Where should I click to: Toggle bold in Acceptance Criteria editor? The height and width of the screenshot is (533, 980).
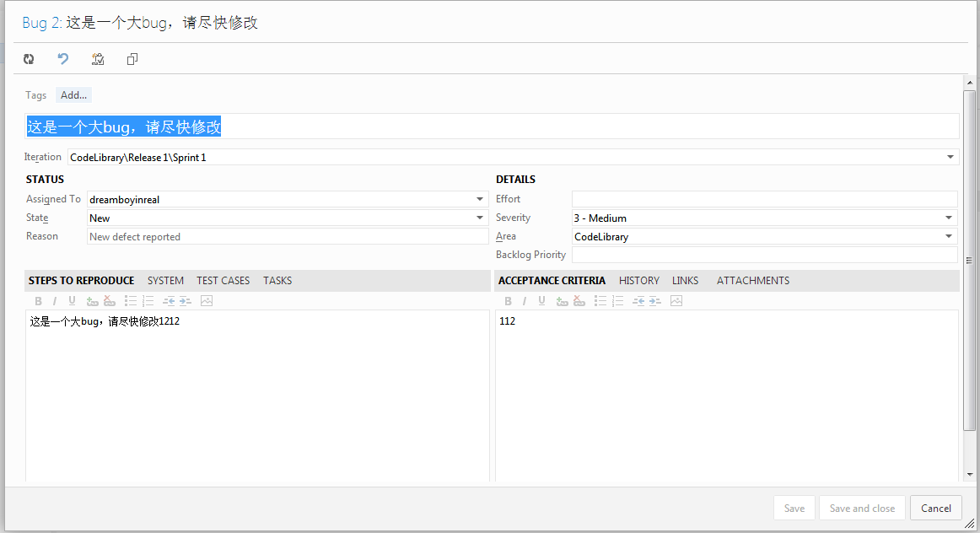(x=508, y=301)
